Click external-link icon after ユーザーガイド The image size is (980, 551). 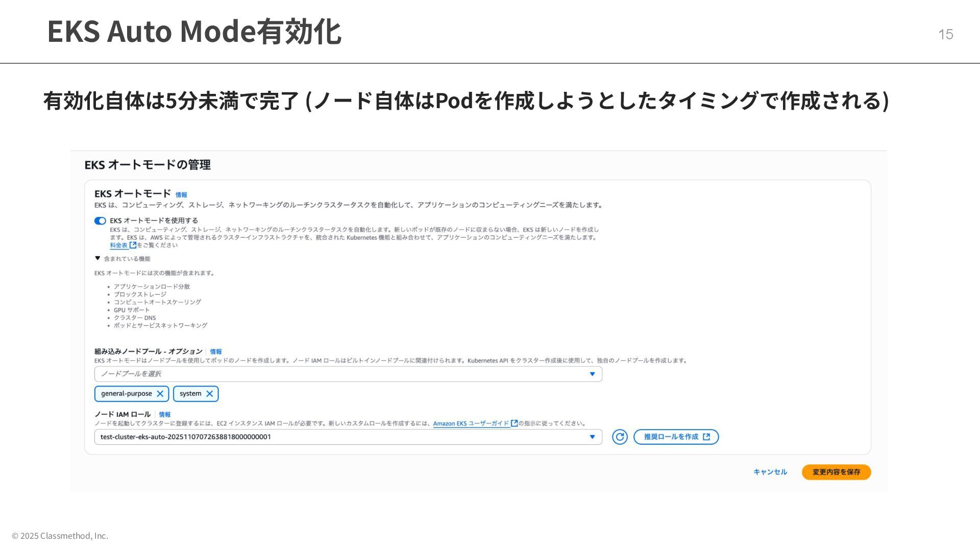(x=514, y=423)
